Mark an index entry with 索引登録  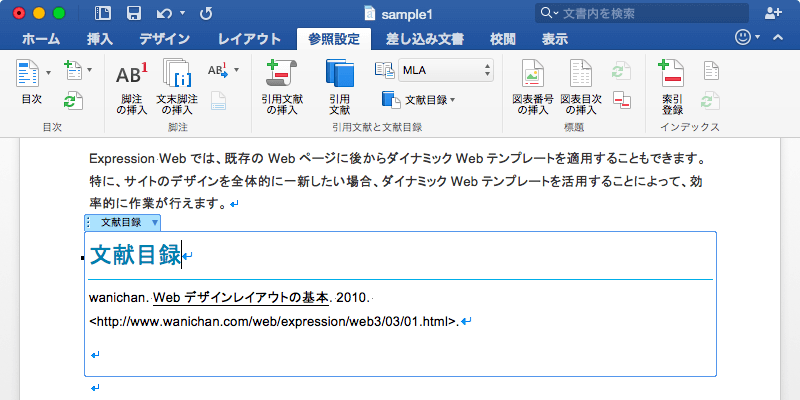pyautogui.click(x=672, y=86)
